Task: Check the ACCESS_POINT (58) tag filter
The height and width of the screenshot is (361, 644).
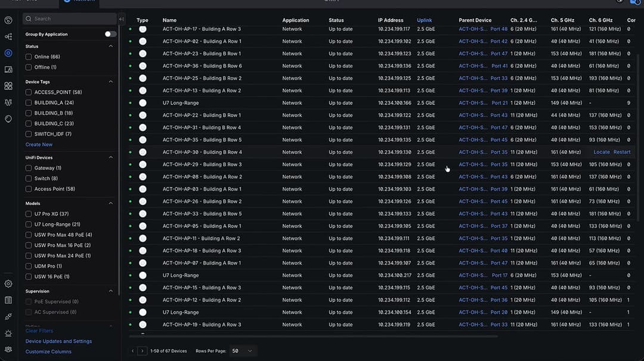Action: 29,92
